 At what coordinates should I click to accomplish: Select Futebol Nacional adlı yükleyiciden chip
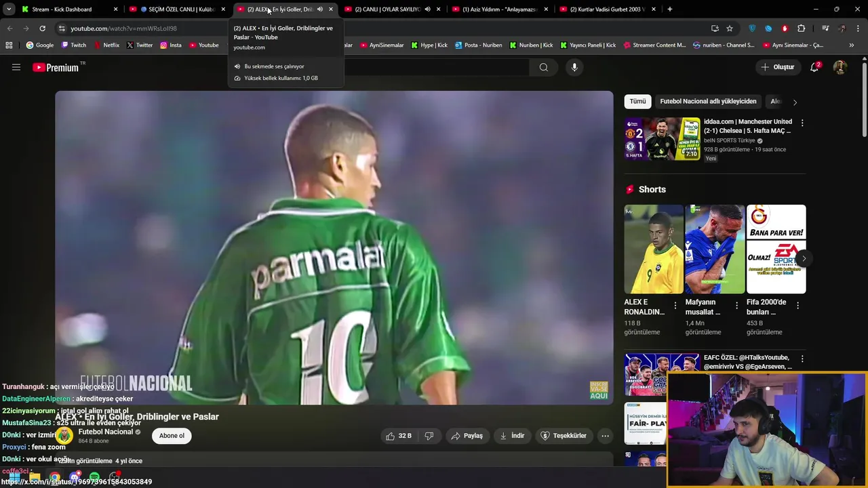[x=708, y=102]
